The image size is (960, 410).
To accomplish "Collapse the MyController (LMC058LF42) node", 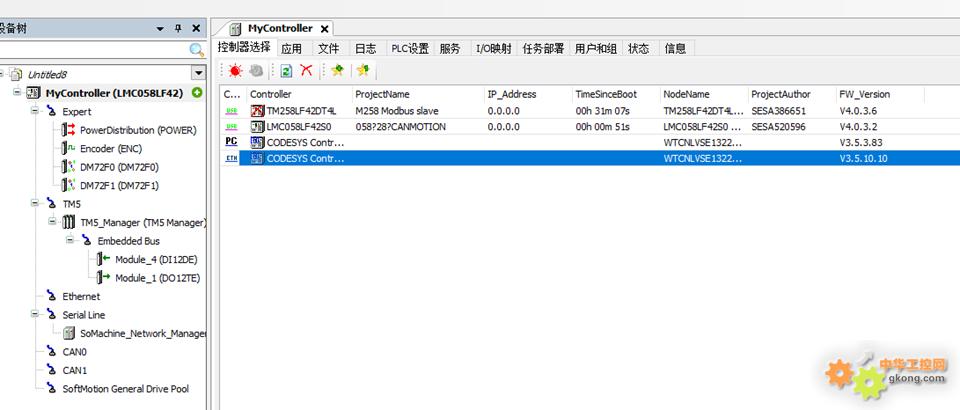I will point(17,92).
